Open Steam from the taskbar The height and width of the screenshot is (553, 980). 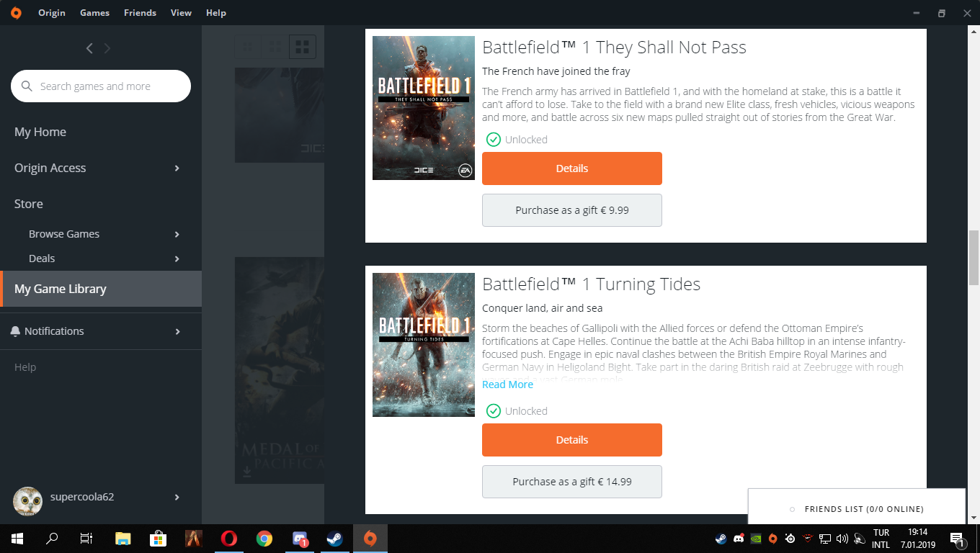[x=335, y=539]
